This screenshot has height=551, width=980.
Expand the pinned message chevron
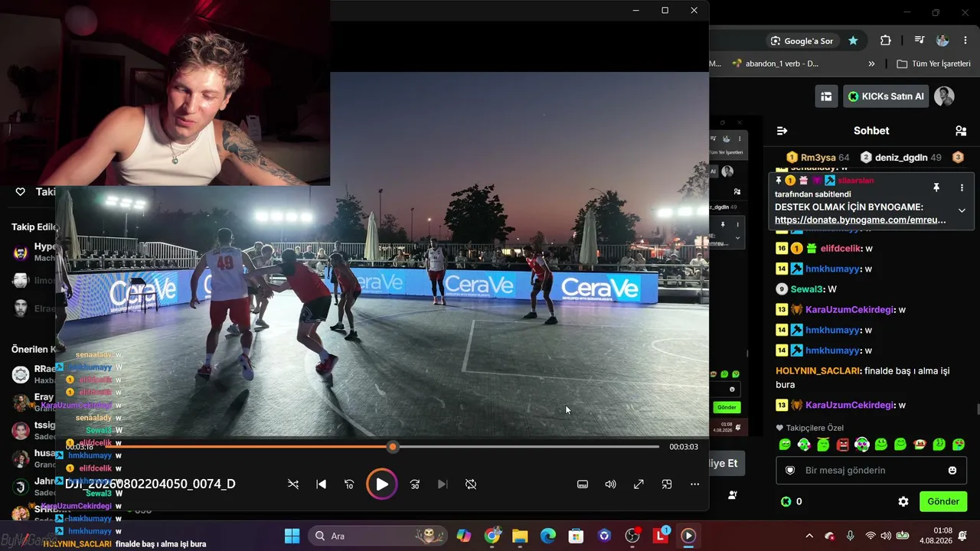[962, 210]
